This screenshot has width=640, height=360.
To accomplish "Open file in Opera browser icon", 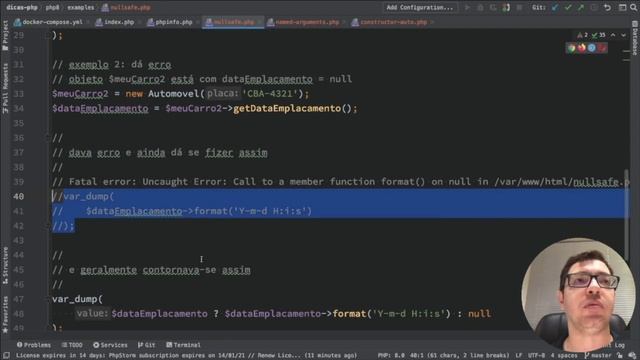I will coord(602,48).
